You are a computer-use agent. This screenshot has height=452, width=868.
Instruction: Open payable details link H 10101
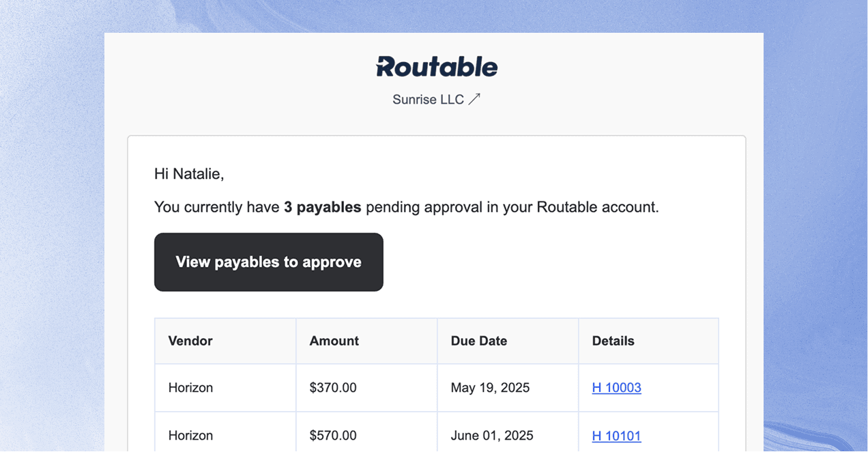click(x=616, y=436)
